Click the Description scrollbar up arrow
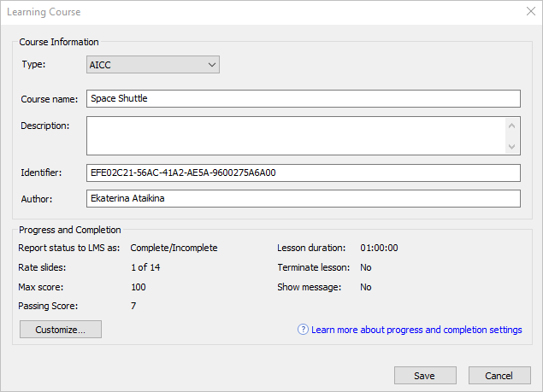 click(x=512, y=126)
